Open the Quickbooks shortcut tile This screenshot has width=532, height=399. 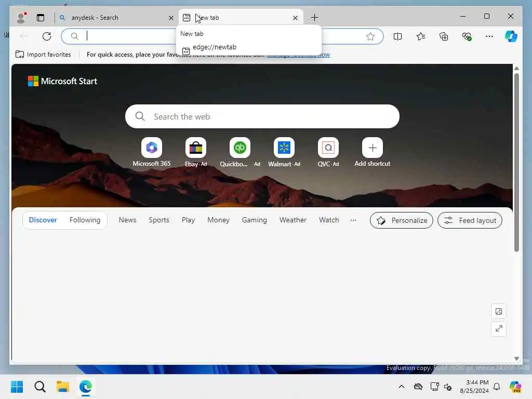click(240, 152)
